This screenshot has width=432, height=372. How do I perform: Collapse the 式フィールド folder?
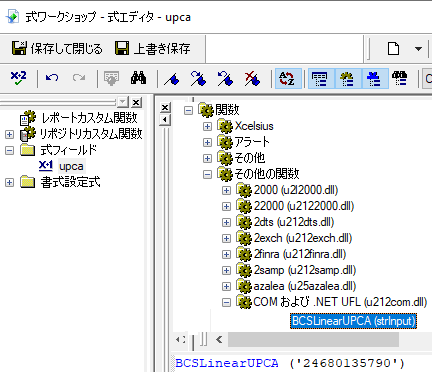pyautogui.click(x=9, y=150)
